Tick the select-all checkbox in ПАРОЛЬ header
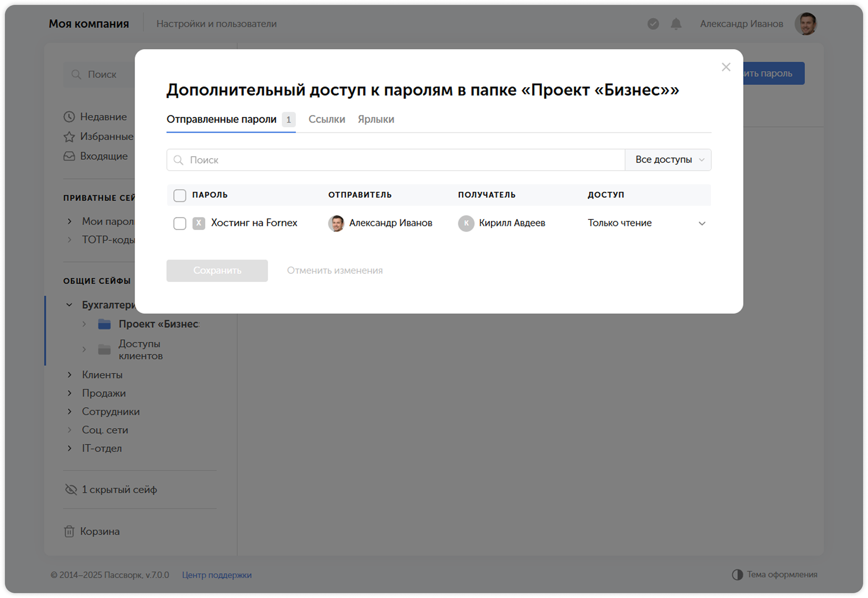 click(180, 195)
